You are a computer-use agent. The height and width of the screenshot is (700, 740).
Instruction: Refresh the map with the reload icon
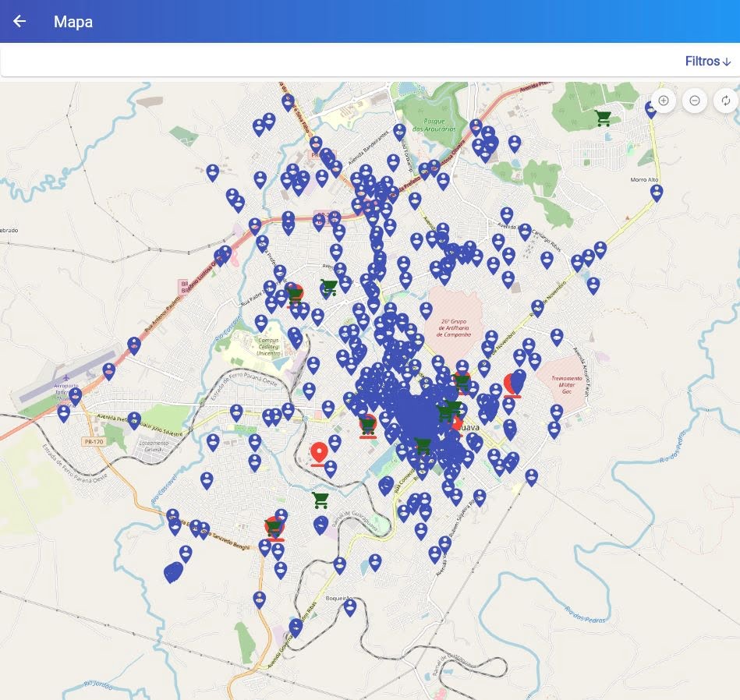click(x=725, y=101)
